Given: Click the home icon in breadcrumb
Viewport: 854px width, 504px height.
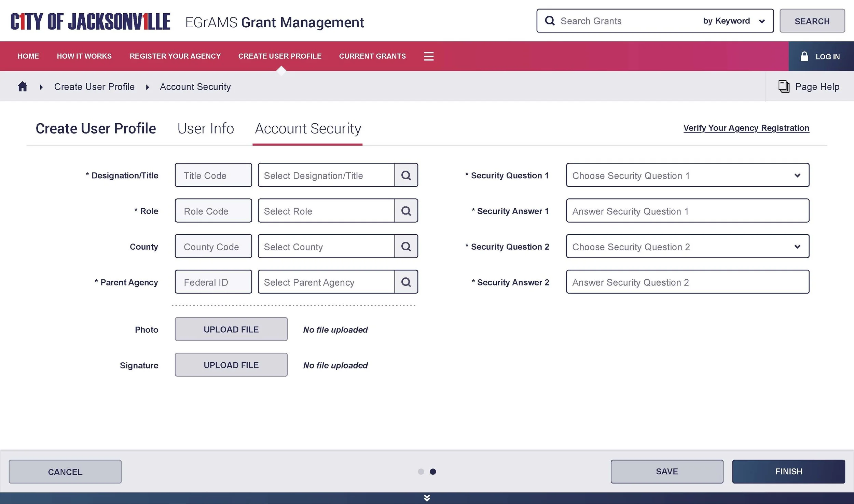Looking at the screenshot, I should click(23, 86).
